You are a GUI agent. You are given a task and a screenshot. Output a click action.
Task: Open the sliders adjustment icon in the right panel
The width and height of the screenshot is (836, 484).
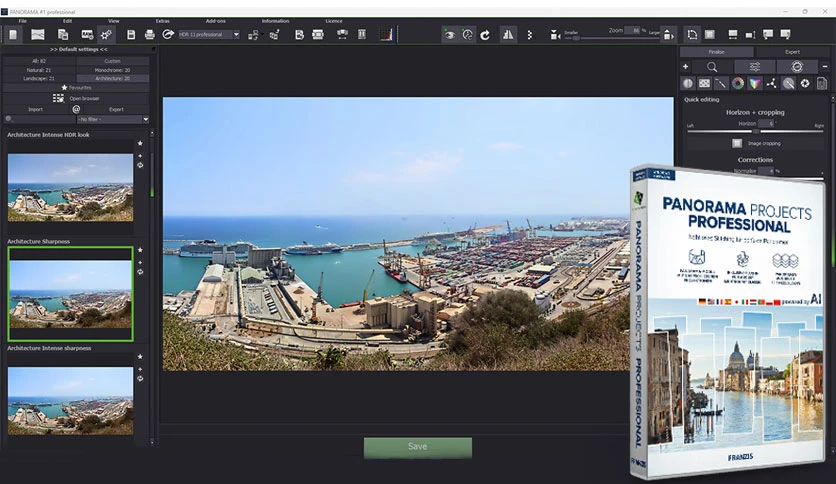755,67
